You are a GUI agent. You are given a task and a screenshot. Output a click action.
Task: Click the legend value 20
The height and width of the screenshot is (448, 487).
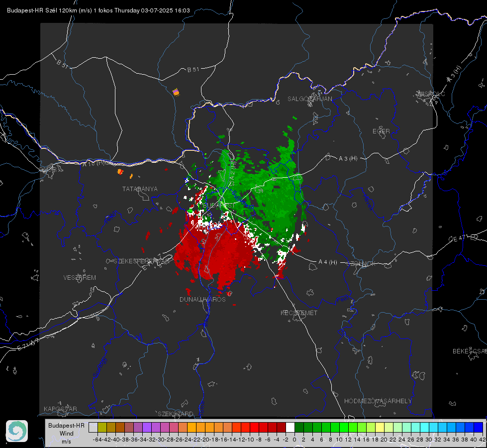pyautogui.click(x=384, y=440)
